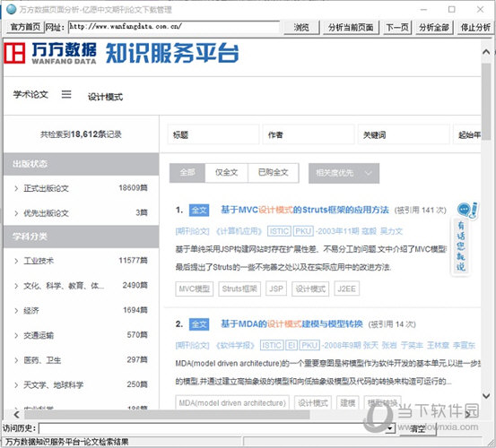The image size is (496, 448).
Task: Click the Wanfang Data red logo
Action: [x=14, y=53]
